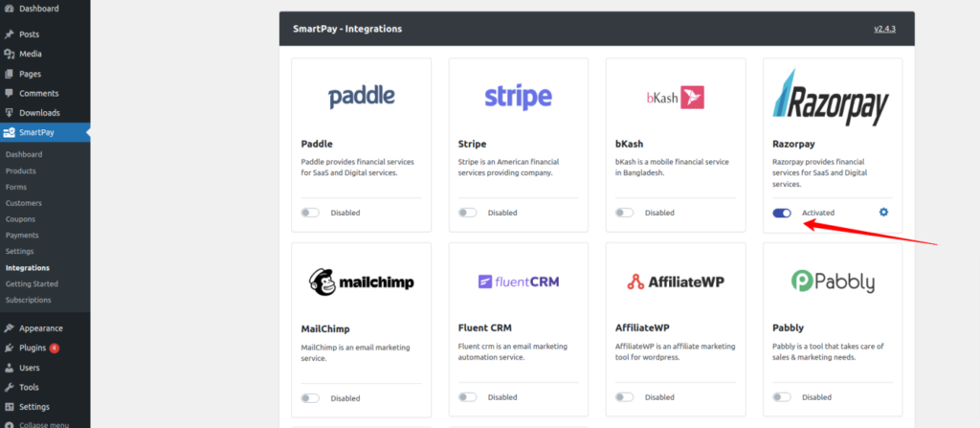This screenshot has height=428, width=980.
Task: Enable the Pabbly integration toggle
Action: (782, 397)
